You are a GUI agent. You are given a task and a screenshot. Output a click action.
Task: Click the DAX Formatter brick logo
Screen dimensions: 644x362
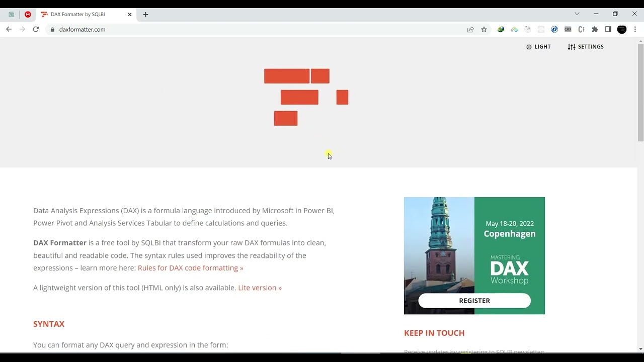[306, 97]
